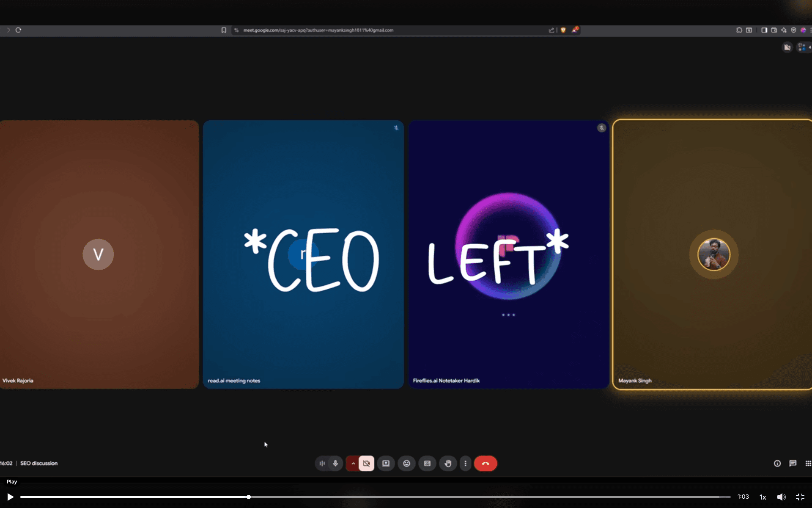The width and height of the screenshot is (812, 508).
Task: Click the 1:03 video time display
Action: tap(743, 497)
